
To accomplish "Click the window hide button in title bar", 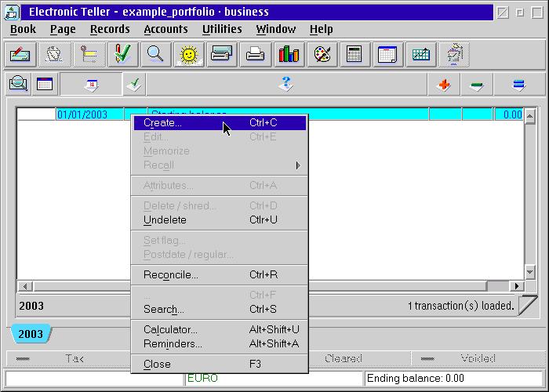I will click(503, 13).
